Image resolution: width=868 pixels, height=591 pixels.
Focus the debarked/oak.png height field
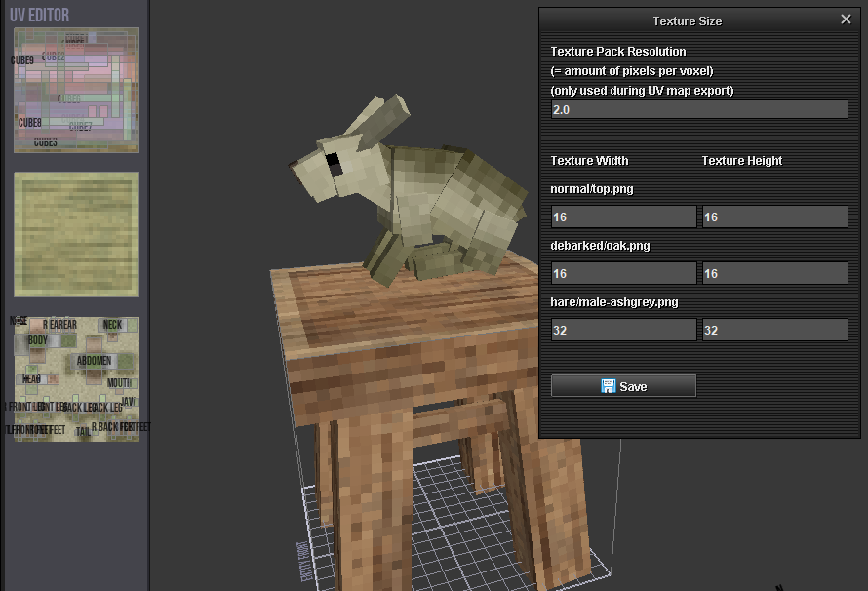tap(774, 273)
